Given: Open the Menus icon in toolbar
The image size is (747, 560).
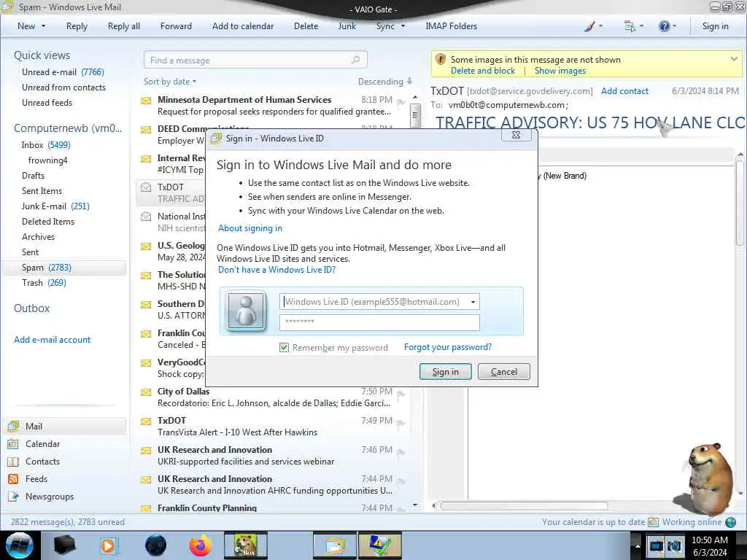Looking at the screenshot, I should pyautogui.click(x=630, y=26).
